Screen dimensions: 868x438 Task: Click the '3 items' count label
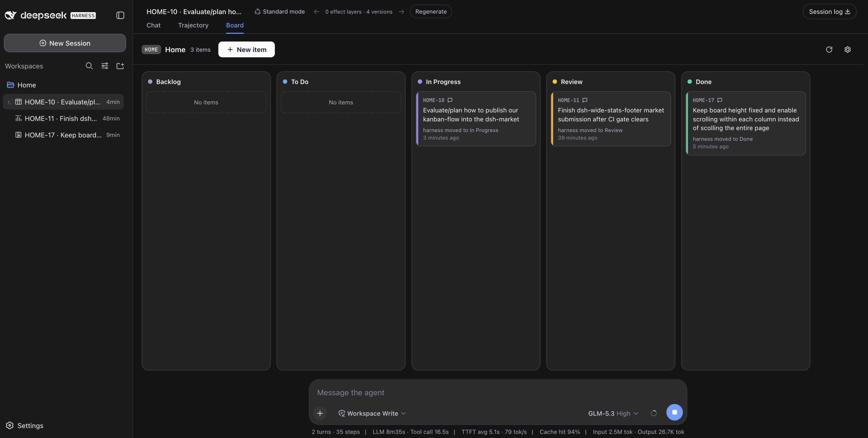[x=200, y=50]
